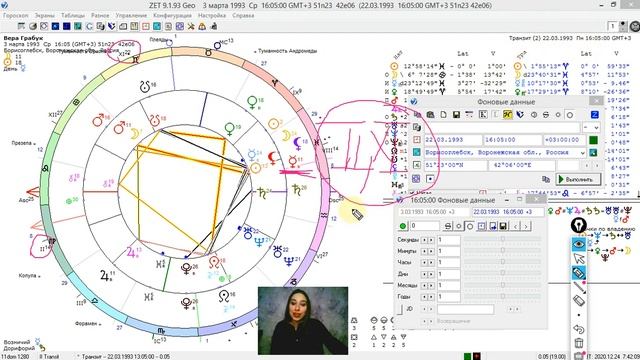This screenshot has width=640, height=360.
Task: Toggle the green square next to timezone field
Action: click(x=593, y=140)
